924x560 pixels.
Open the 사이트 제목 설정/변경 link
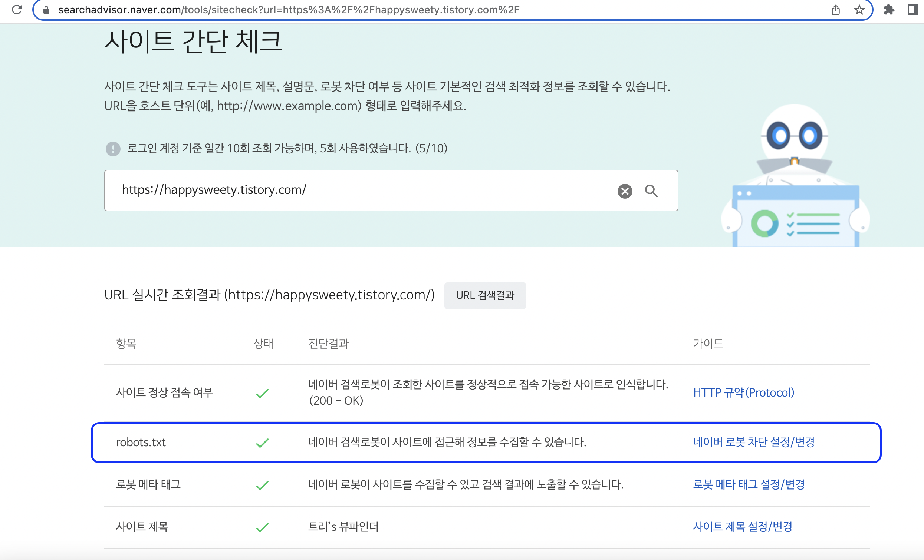[743, 527]
